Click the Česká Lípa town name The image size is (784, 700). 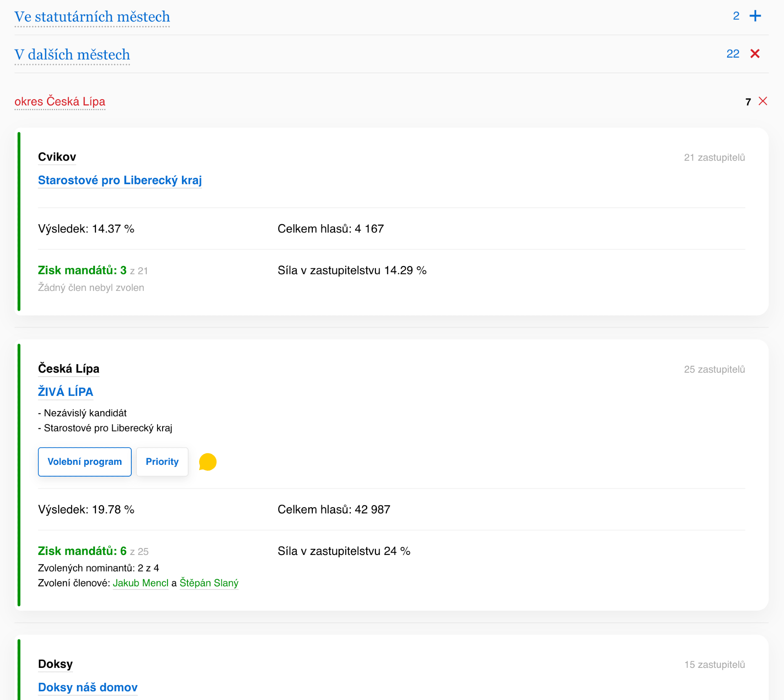(69, 368)
